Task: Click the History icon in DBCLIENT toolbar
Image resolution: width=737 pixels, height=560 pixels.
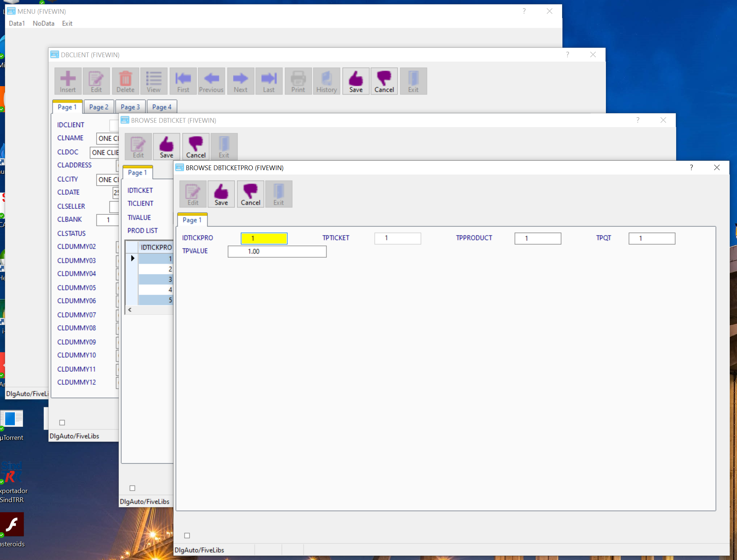Action: click(x=326, y=81)
